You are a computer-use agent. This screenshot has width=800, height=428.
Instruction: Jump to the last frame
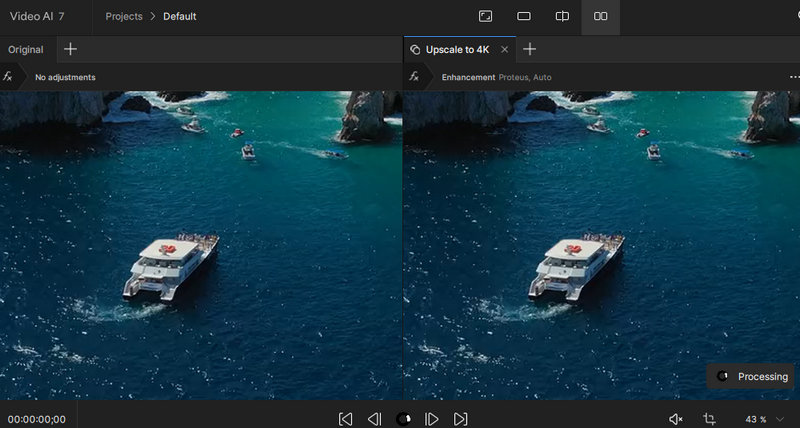461,419
